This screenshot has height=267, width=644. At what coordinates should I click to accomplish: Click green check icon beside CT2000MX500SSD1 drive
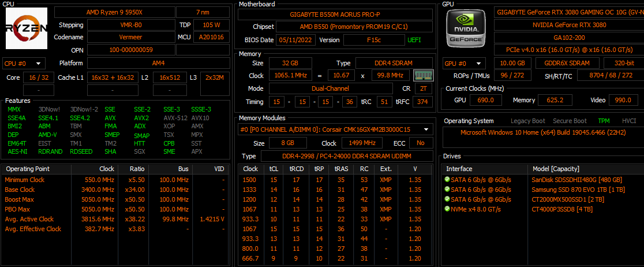447,199
